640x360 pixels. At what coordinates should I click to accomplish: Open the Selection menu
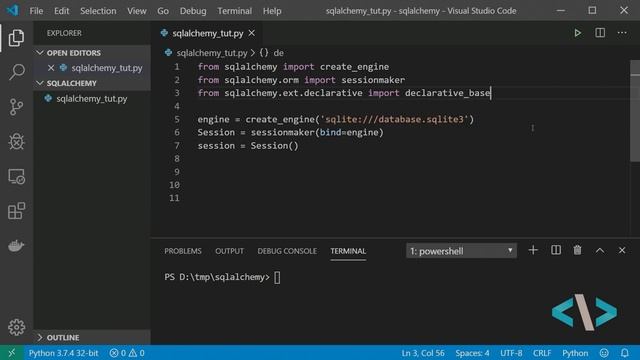tap(98, 11)
